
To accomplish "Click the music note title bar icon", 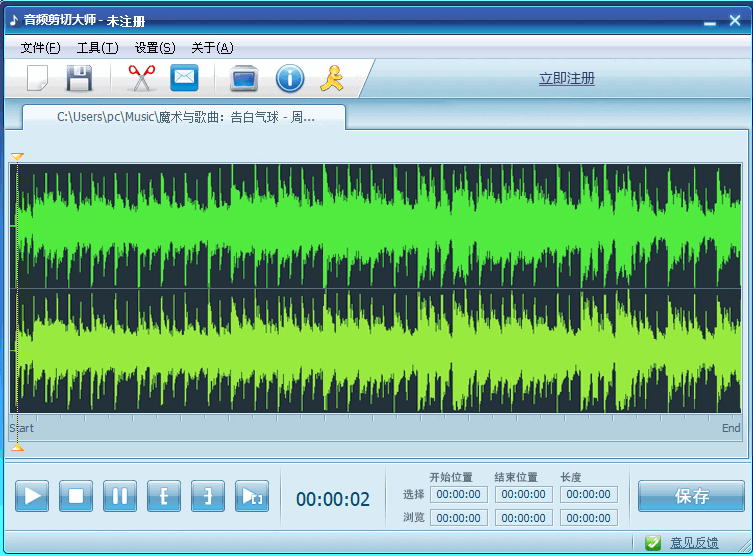I will (x=14, y=20).
